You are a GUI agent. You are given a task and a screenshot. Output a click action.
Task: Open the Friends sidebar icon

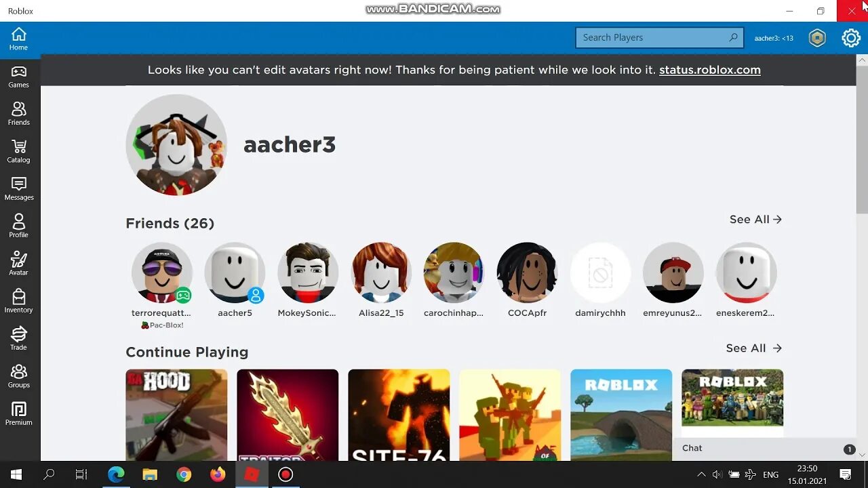tap(18, 114)
